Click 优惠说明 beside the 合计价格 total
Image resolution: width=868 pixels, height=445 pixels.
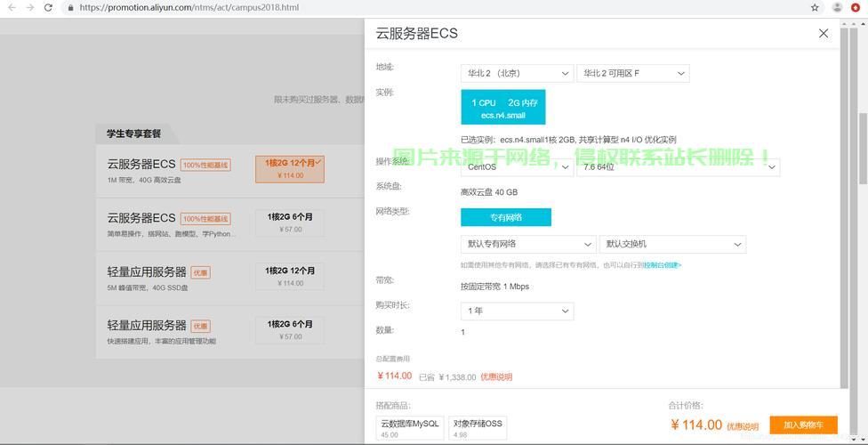click(743, 426)
